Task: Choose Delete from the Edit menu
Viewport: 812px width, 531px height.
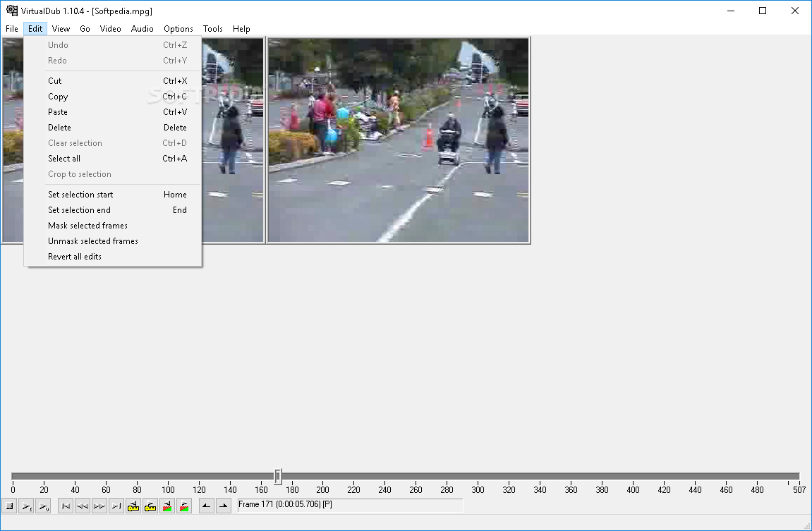Action: click(x=113, y=128)
